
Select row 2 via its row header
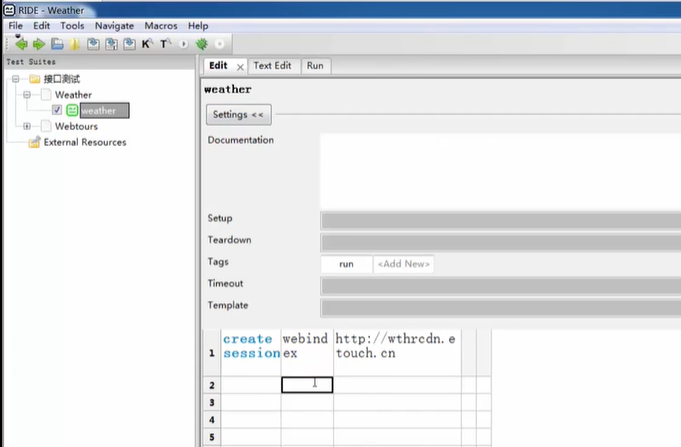pos(212,385)
